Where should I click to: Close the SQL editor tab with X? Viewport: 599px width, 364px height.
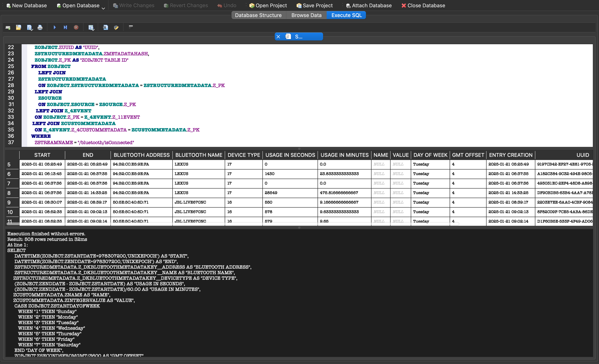(278, 37)
